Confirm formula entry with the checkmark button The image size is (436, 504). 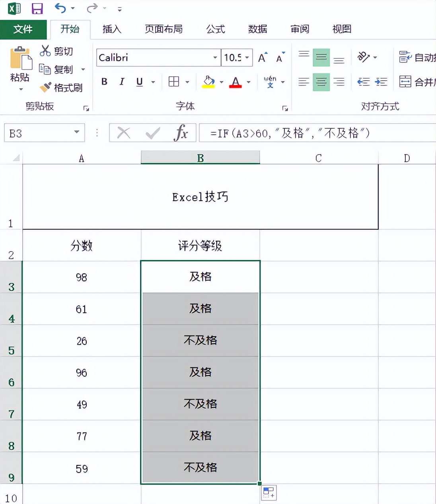152,133
